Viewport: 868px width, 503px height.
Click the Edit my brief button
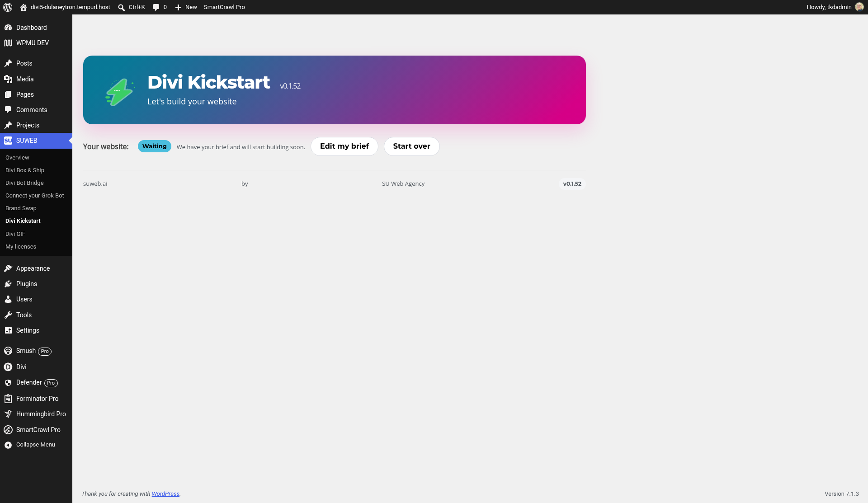tap(344, 146)
